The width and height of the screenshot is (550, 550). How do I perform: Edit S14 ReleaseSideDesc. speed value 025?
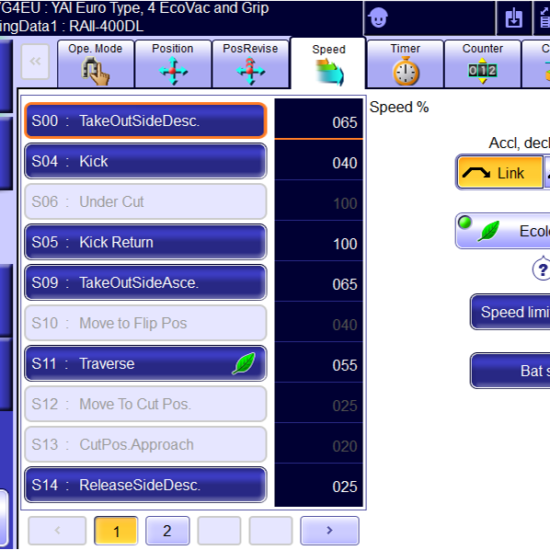click(318, 485)
